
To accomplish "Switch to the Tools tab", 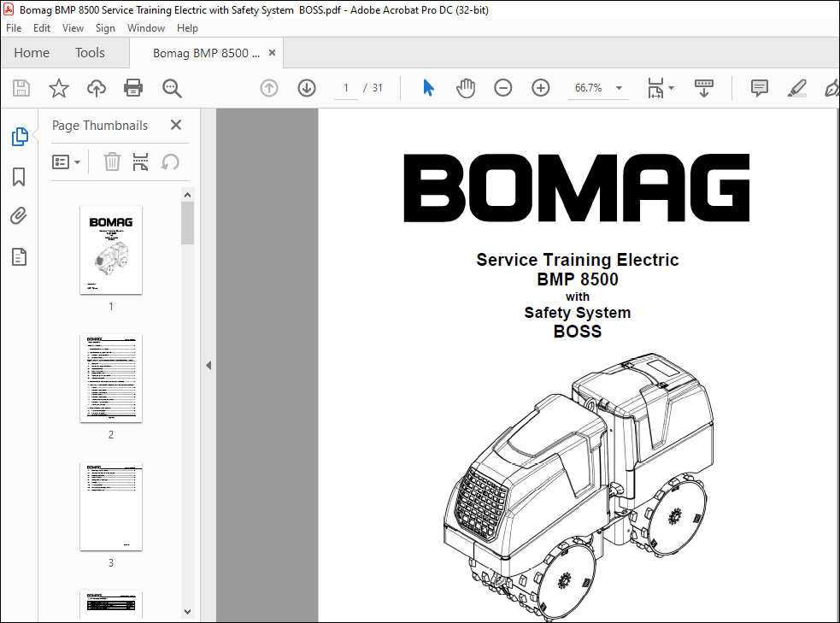I will click(x=90, y=52).
